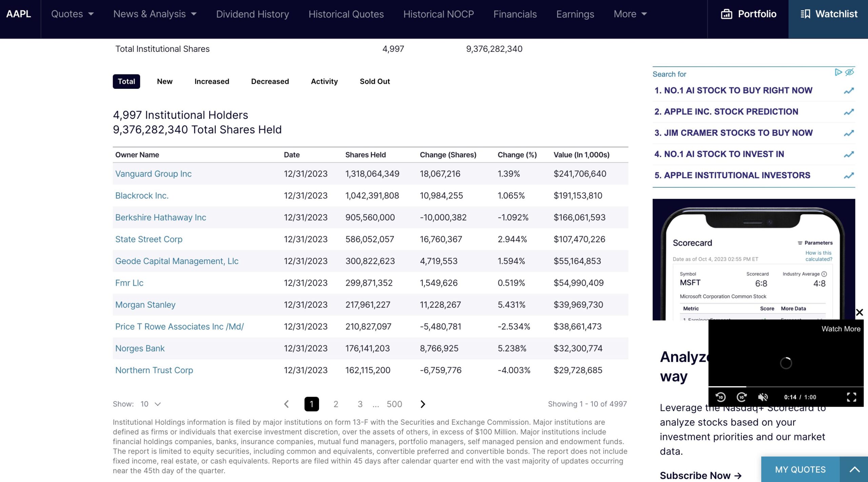Screen dimensions: 868x482
Task: Click trend icon beside NO.1 AI STOCK TO INVEST IN
Action: (849, 155)
